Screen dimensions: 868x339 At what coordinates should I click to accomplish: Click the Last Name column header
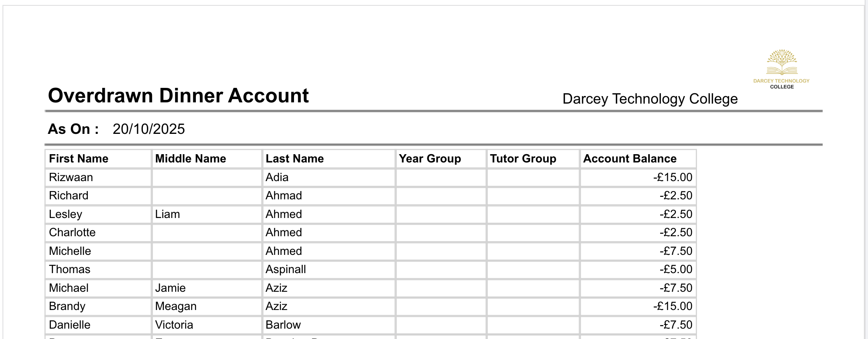pos(294,159)
